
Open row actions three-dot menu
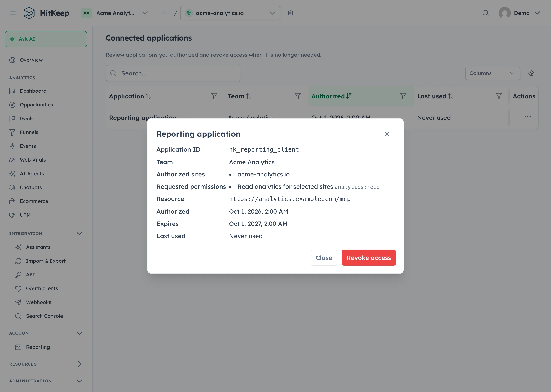[x=528, y=116]
